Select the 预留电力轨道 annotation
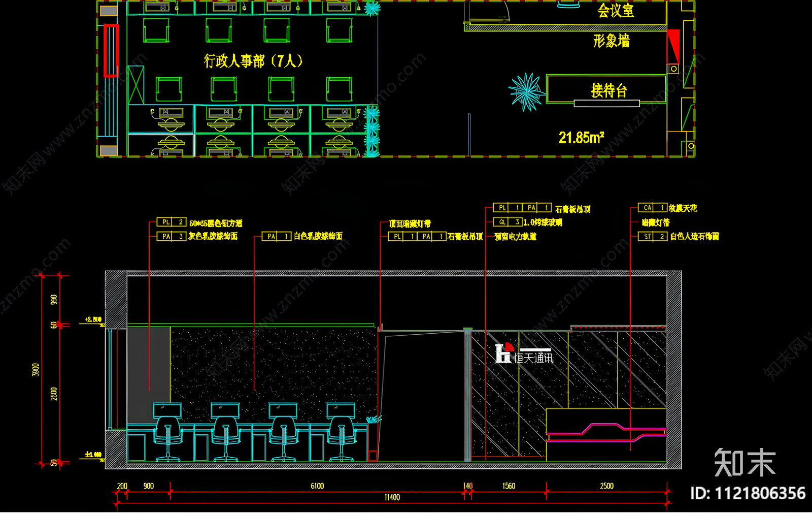 pyautogui.click(x=516, y=236)
